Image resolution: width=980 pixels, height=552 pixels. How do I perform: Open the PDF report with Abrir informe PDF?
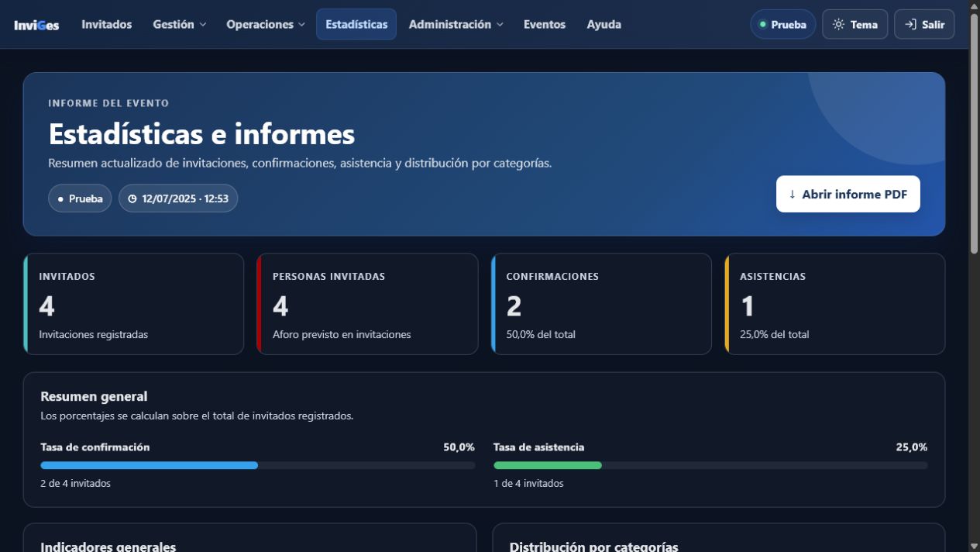[848, 194]
